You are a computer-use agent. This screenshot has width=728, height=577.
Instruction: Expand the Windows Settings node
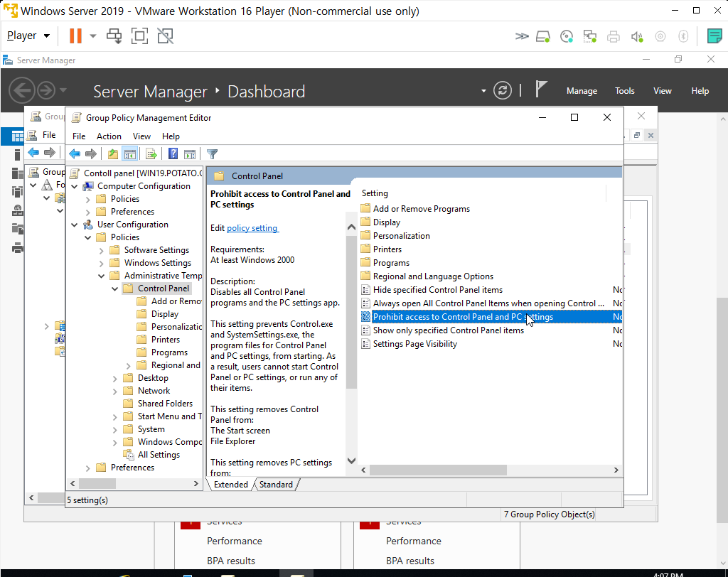101,263
